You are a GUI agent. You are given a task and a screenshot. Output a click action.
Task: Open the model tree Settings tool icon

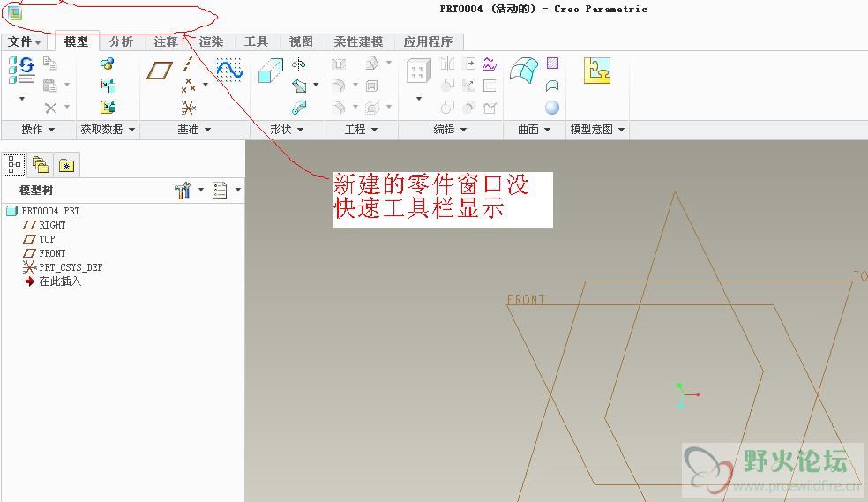coord(182,190)
